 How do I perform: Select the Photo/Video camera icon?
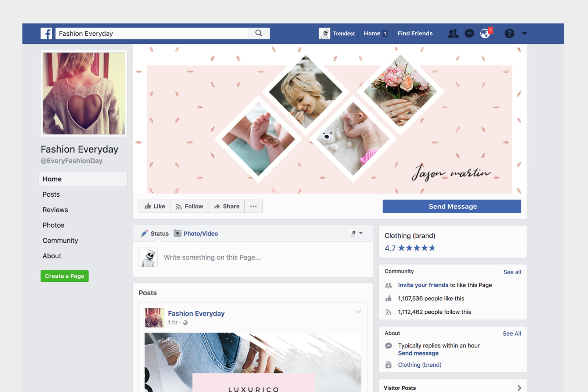tap(178, 233)
